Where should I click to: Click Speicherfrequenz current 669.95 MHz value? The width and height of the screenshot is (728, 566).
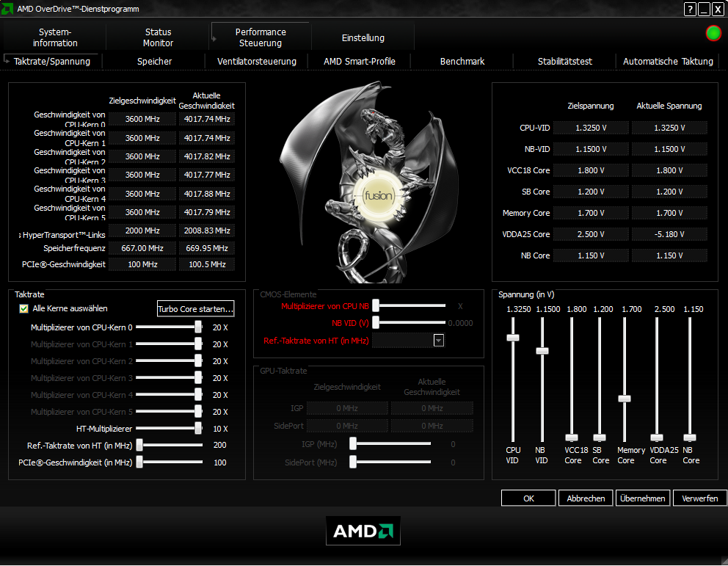click(x=207, y=248)
